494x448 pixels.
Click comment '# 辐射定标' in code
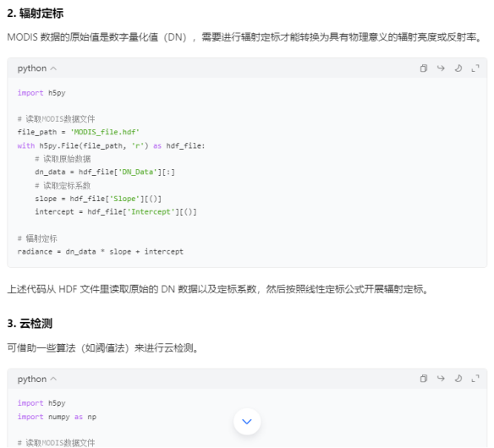pos(37,238)
